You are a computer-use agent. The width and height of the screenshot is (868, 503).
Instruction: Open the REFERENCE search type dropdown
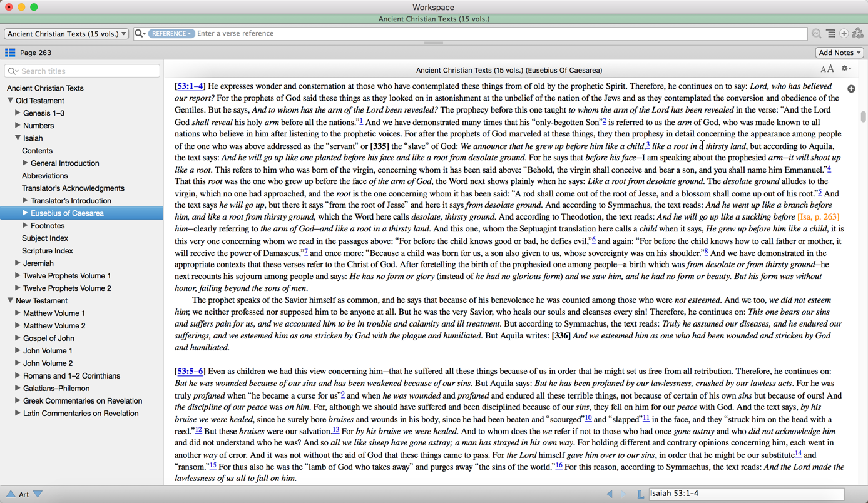(x=171, y=34)
